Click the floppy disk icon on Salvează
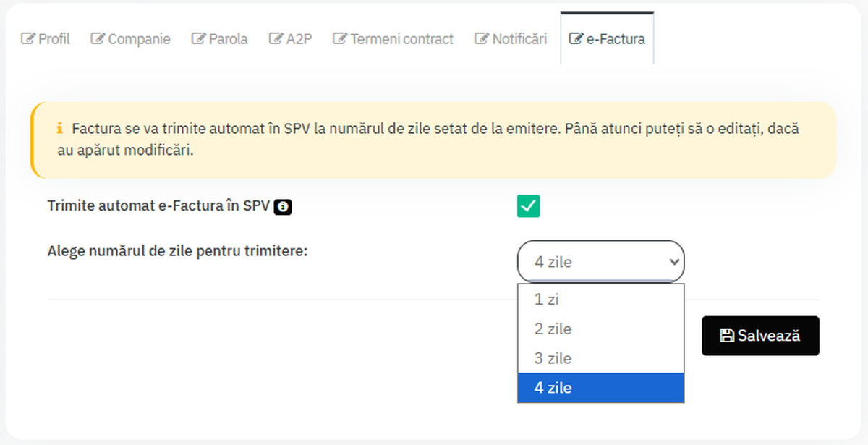 coord(726,336)
